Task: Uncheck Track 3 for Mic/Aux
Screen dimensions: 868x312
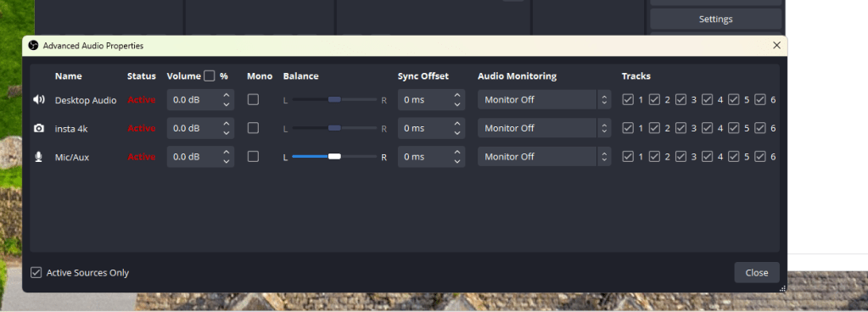Action: click(680, 157)
